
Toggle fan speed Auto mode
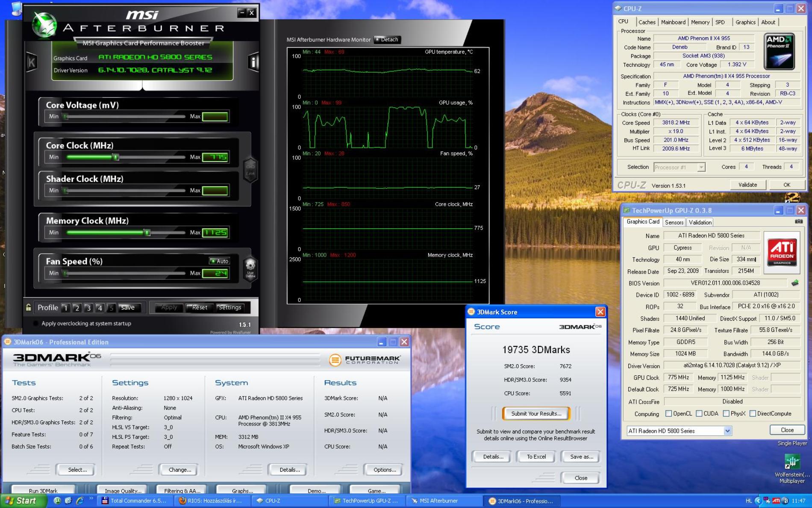coord(219,261)
